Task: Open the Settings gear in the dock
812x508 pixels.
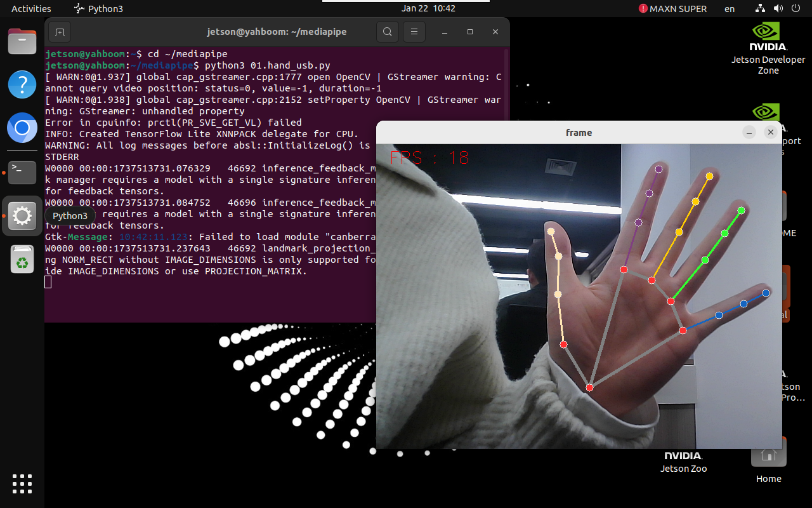Action: coord(22,216)
